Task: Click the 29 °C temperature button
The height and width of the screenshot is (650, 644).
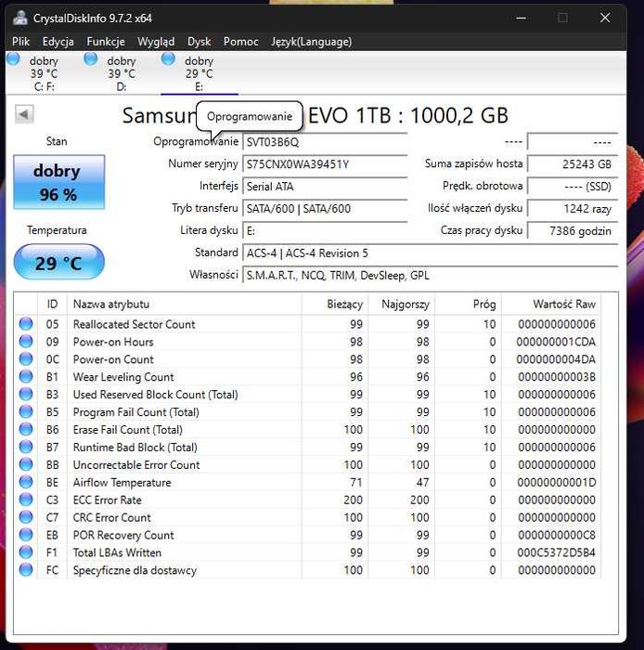Action: coord(58,262)
